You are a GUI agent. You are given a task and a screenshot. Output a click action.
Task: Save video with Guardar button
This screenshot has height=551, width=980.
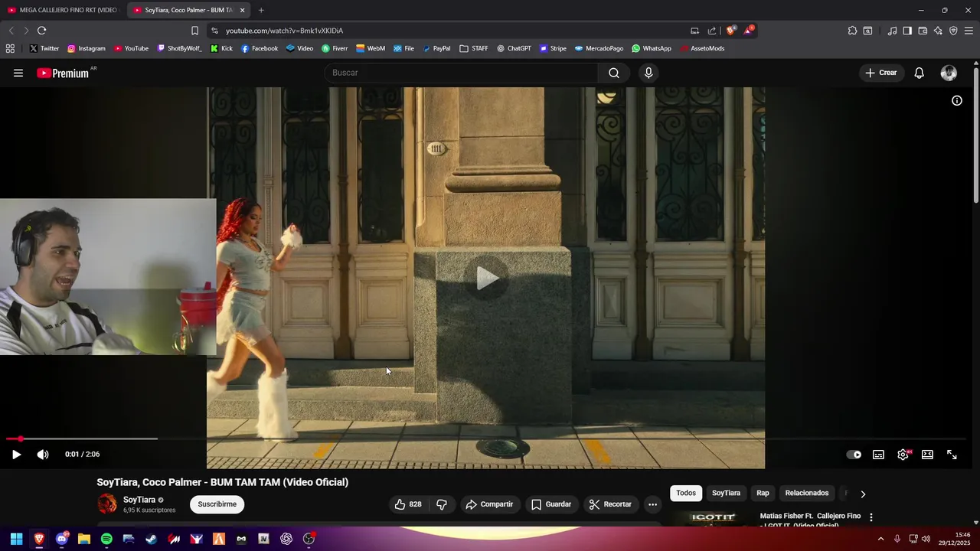coord(551,504)
